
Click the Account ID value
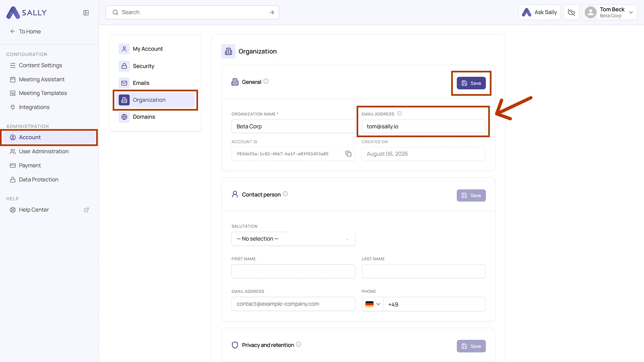(283, 154)
